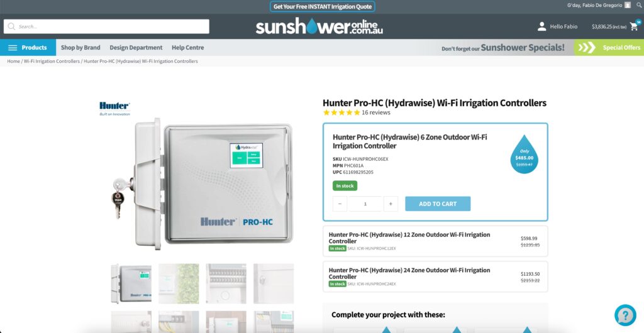Viewport: 644px width, 333px height.
Task: Open the shopping cart icon
Action: (x=635, y=26)
